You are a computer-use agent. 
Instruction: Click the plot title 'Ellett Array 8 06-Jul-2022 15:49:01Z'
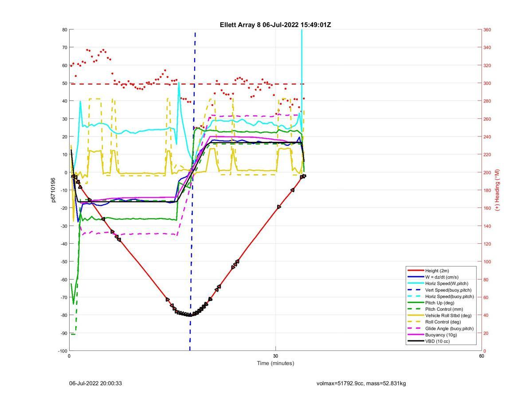coord(275,25)
